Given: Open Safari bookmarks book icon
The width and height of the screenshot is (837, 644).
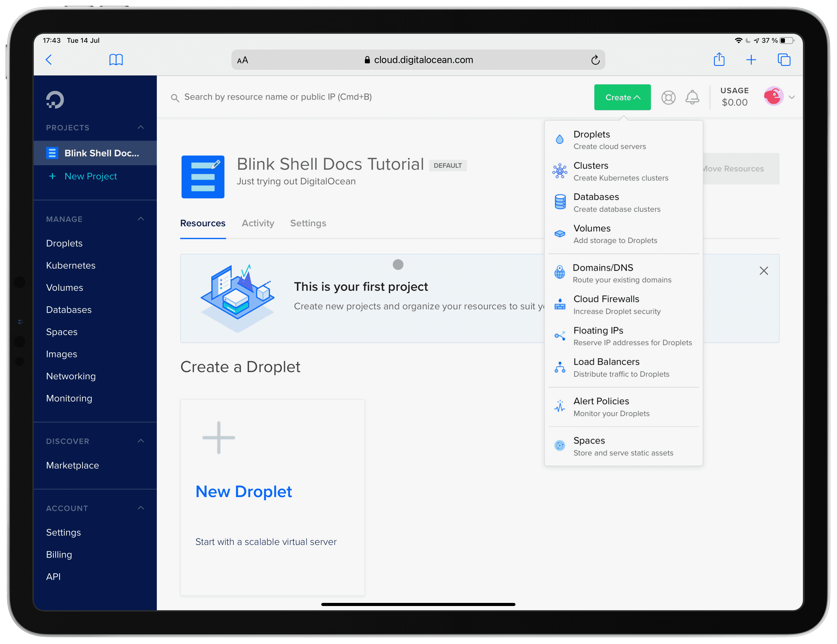Looking at the screenshot, I should (x=116, y=60).
